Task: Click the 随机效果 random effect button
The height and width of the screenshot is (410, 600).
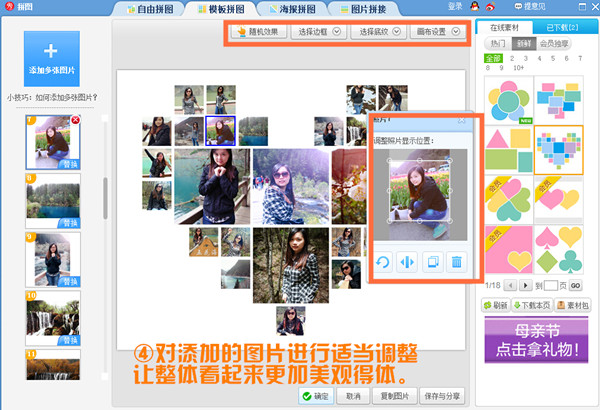Action: 258,32
